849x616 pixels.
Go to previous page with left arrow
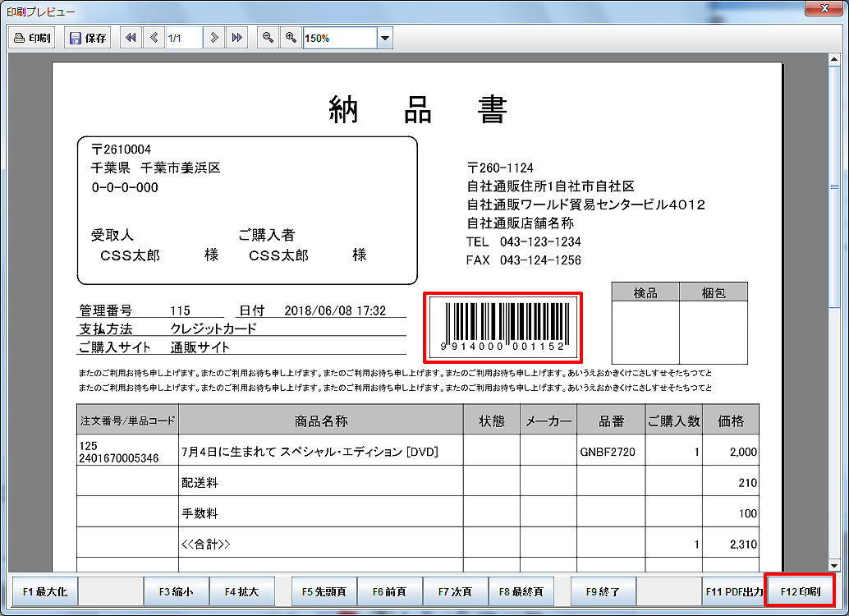tap(154, 38)
